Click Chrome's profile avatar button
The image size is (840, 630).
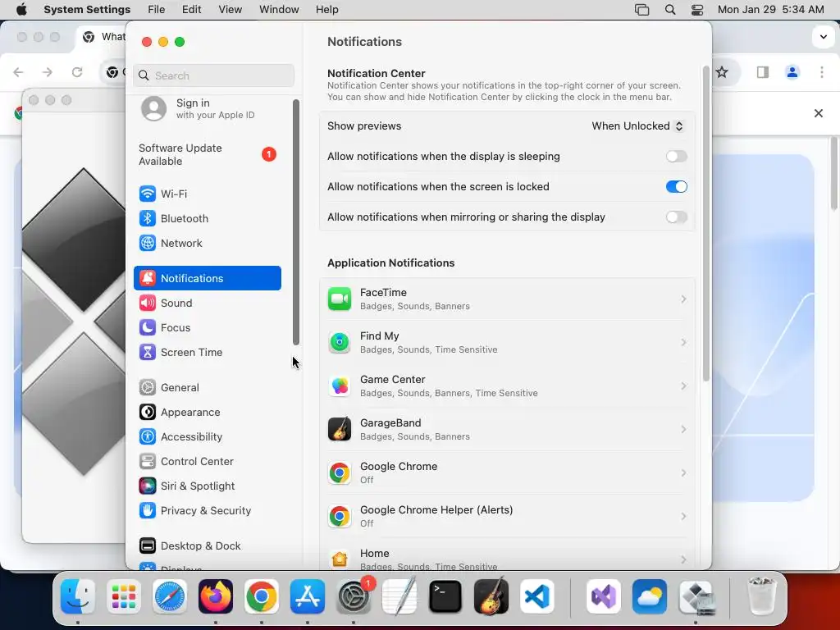click(x=792, y=72)
